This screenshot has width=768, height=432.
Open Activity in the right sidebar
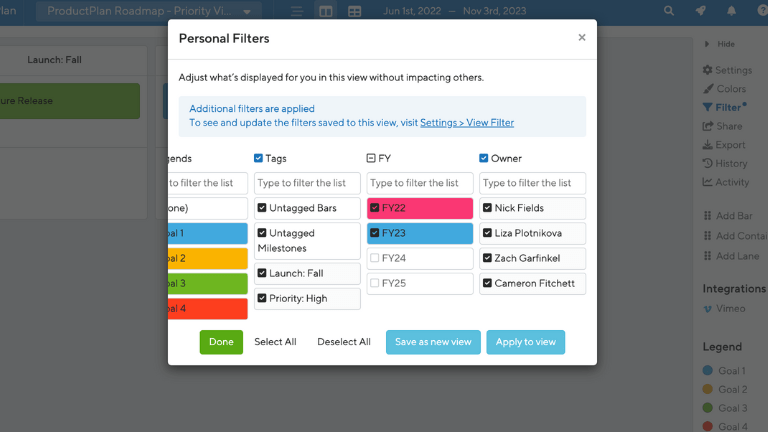click(x=726, y=182)
